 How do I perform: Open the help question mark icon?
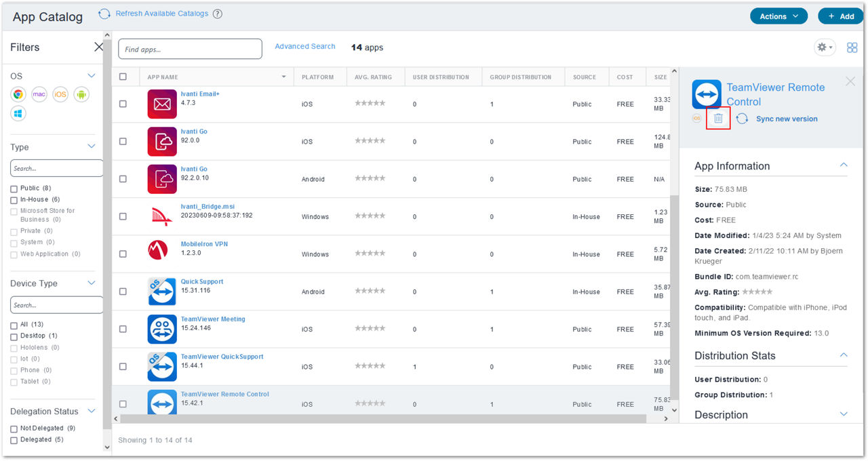click(218, 14)
